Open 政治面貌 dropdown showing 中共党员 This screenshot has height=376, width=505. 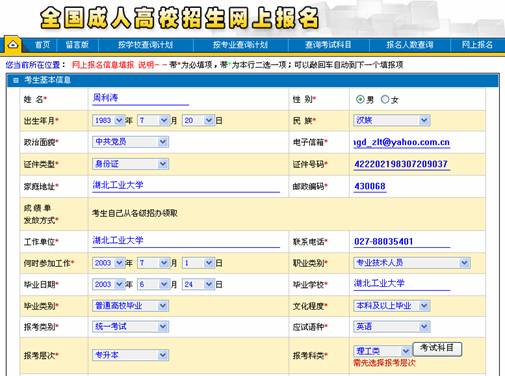pyautogui.click(x=130, y=142)
